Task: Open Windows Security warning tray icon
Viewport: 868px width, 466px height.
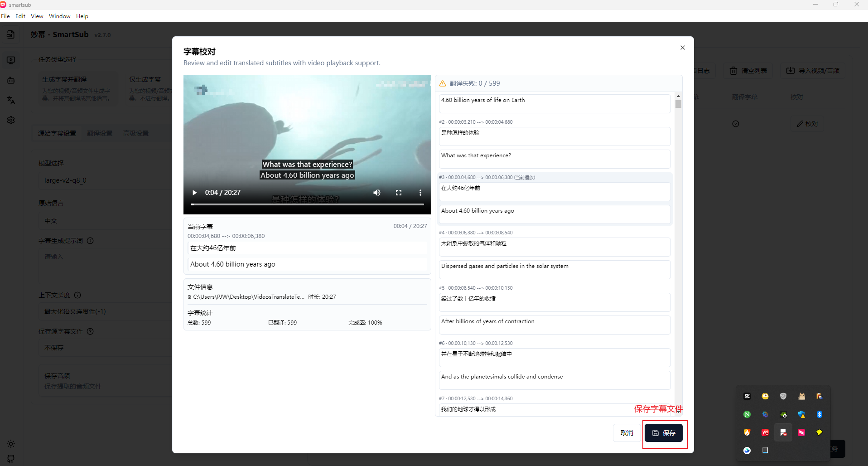Action: (801, 414)
